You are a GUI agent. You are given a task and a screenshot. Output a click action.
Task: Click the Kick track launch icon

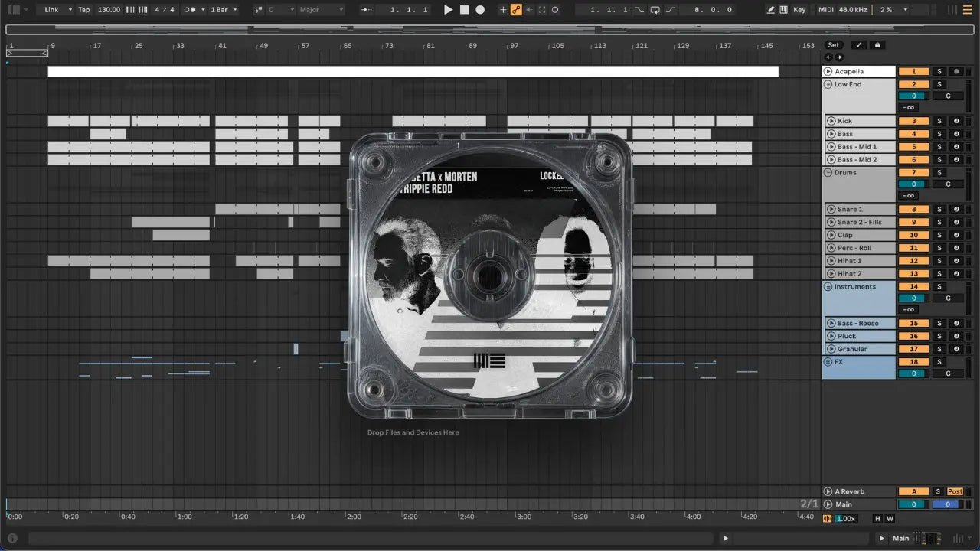coord(831,121)
